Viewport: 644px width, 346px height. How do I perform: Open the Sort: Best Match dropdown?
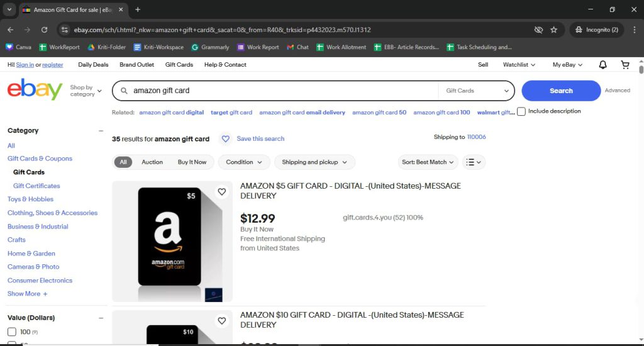click(x=428, y=162)
